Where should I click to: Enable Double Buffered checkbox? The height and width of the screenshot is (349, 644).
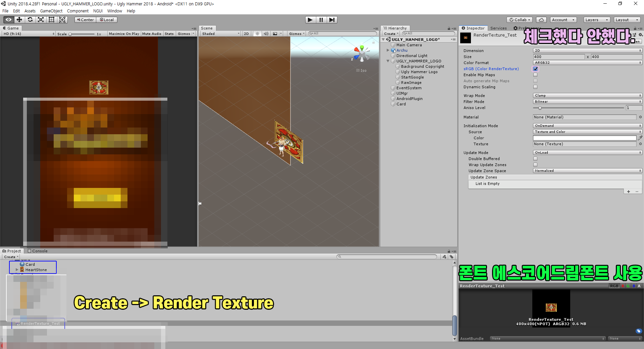535,159
